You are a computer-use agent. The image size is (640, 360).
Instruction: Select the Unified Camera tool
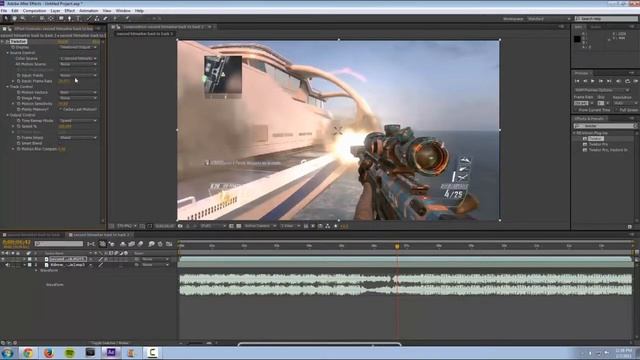coord(42,18)
